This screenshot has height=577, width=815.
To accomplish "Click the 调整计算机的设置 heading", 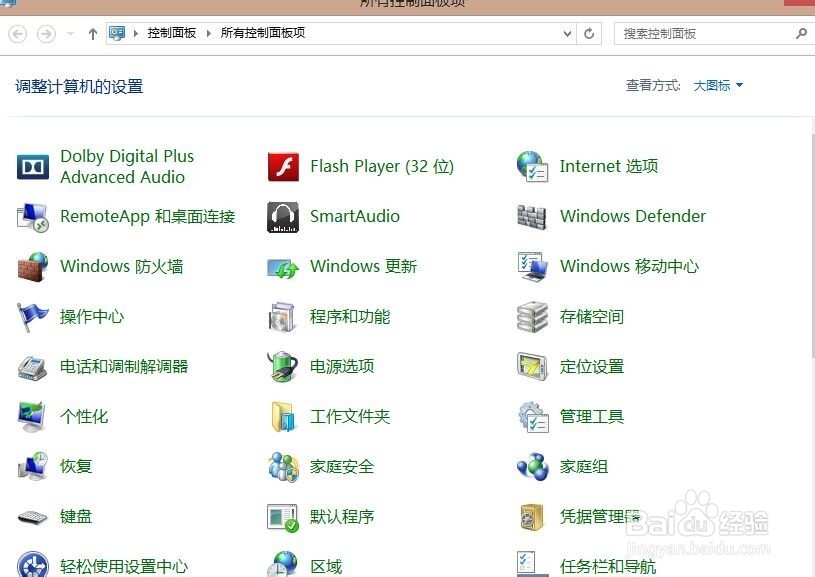I will pos(77,86).
